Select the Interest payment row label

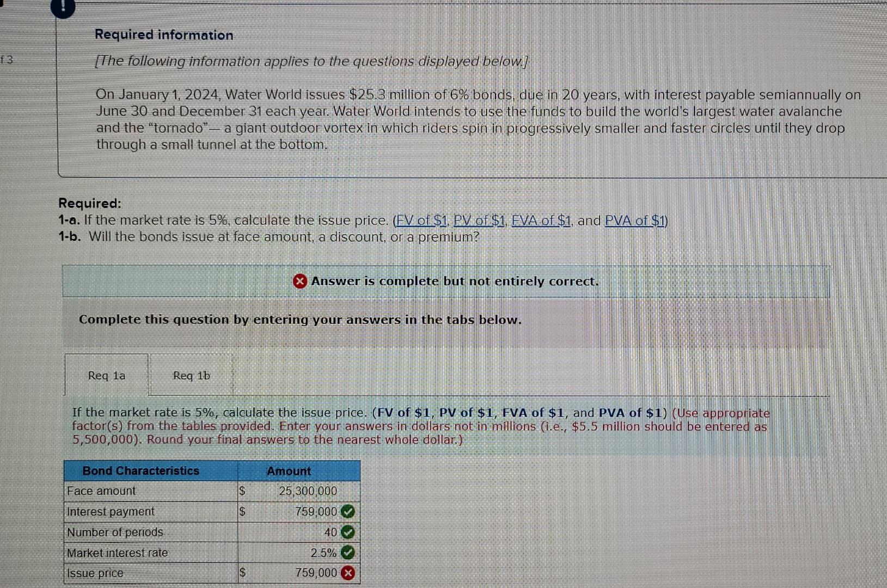111,512
